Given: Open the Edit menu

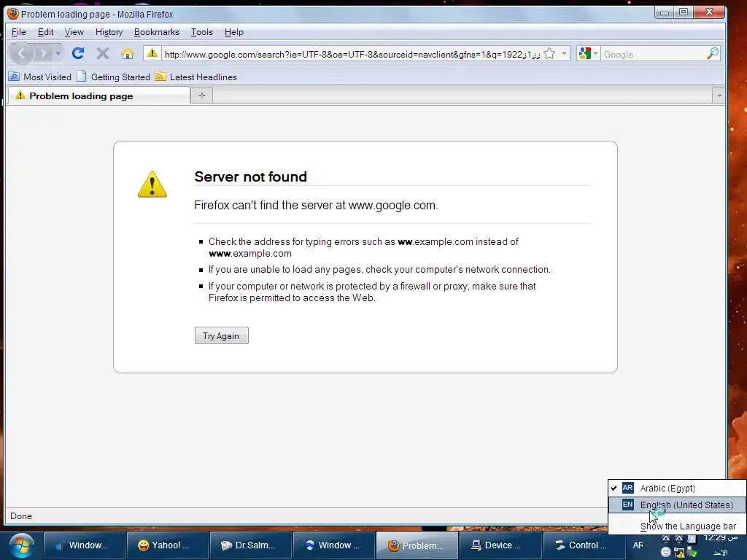Looking at the screenshot, I should [45, 32].
